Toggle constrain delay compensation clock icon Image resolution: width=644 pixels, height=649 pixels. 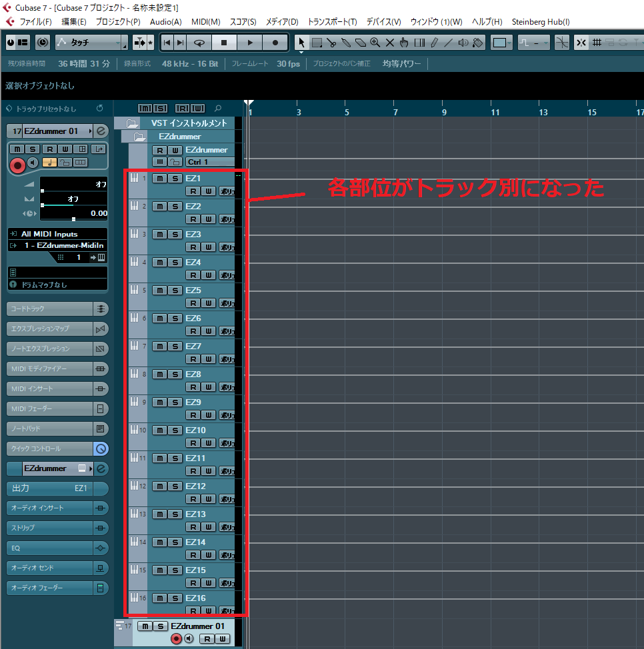tap(43, 43)
